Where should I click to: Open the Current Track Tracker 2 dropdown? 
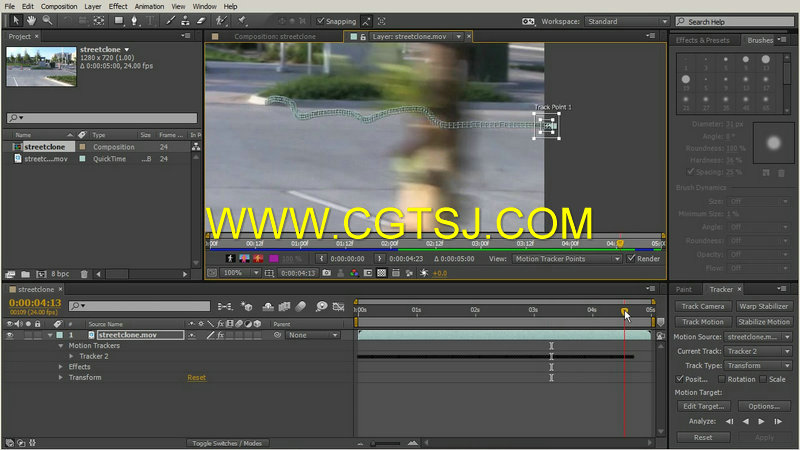click(758, 351)
